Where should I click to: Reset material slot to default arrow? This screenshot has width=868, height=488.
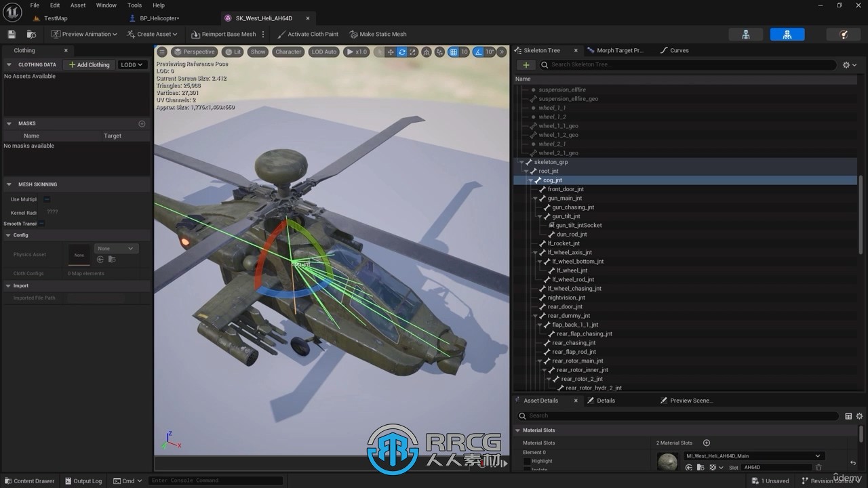(x=853, y=464)
